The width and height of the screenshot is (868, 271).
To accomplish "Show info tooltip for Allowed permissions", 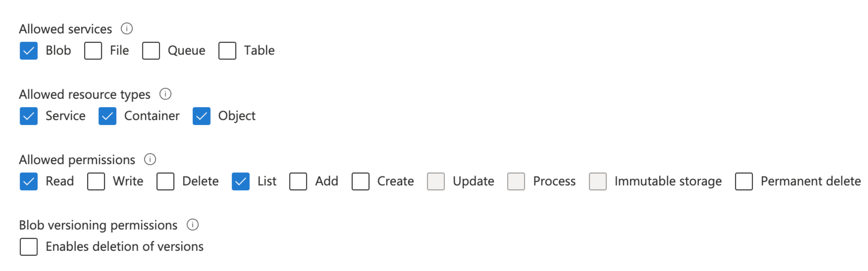I will pos(150,160).
